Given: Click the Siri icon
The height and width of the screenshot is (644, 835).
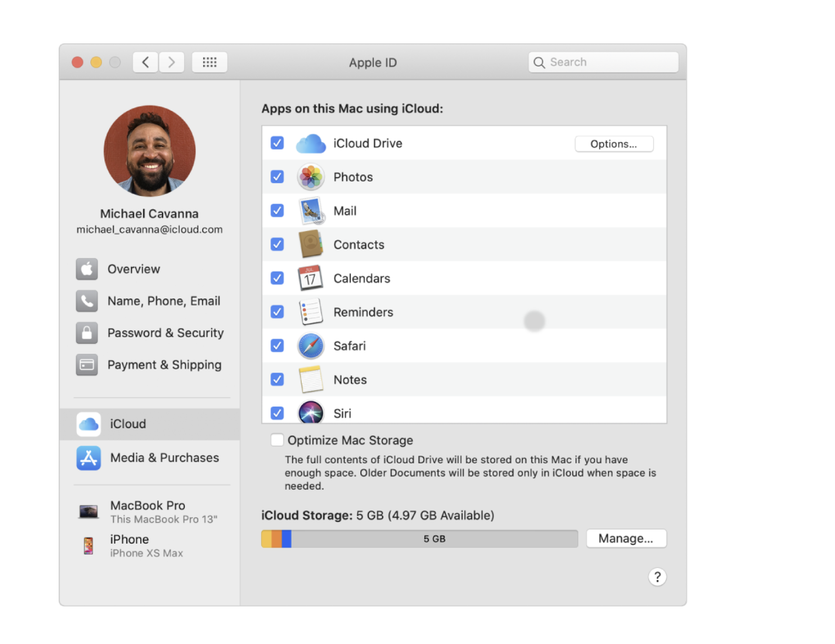Looking at the screenshot, I should click(310, 412).
